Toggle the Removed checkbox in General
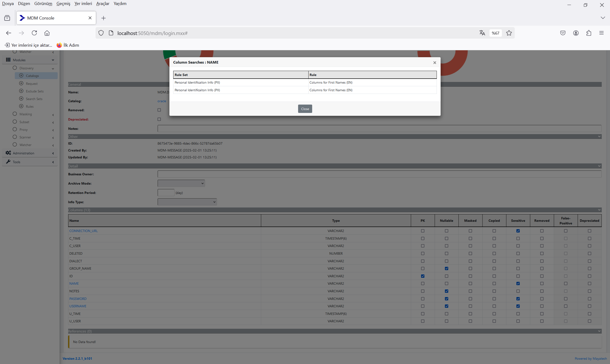Image resolution: width=610 pixels, height=364 pixels. click(x=159, y=110)
